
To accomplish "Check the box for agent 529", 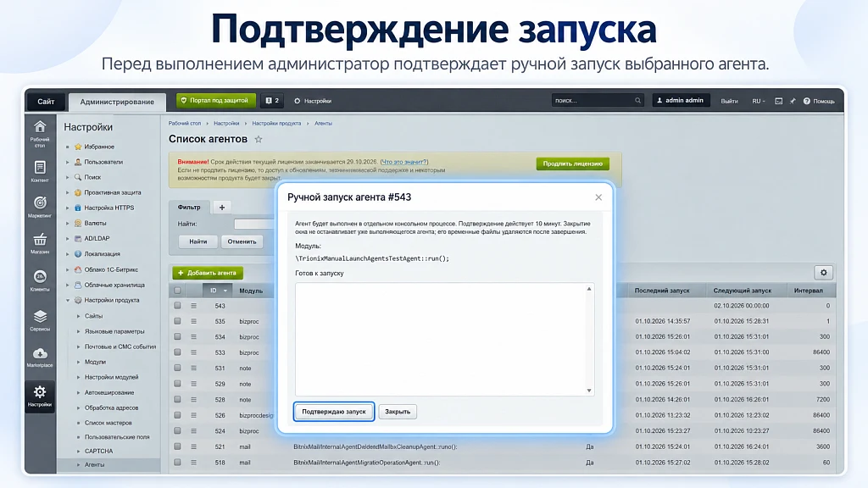I will [x=178, y=384].
